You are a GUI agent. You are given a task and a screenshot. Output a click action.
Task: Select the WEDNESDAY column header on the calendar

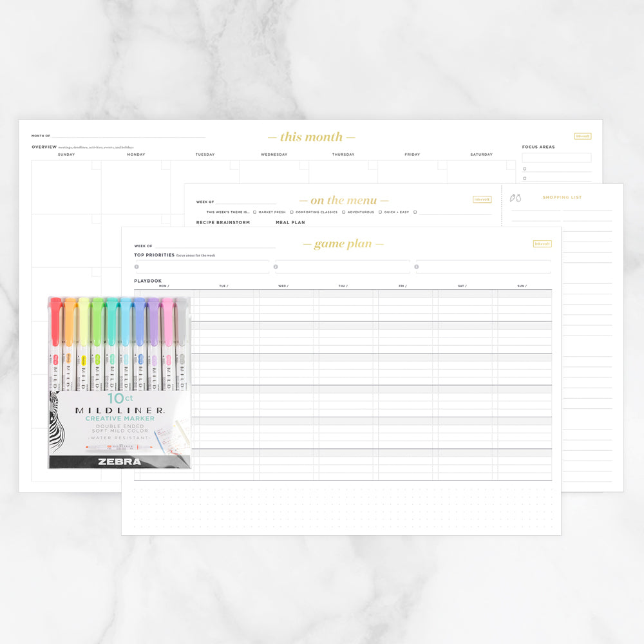(x=273, y=155)
